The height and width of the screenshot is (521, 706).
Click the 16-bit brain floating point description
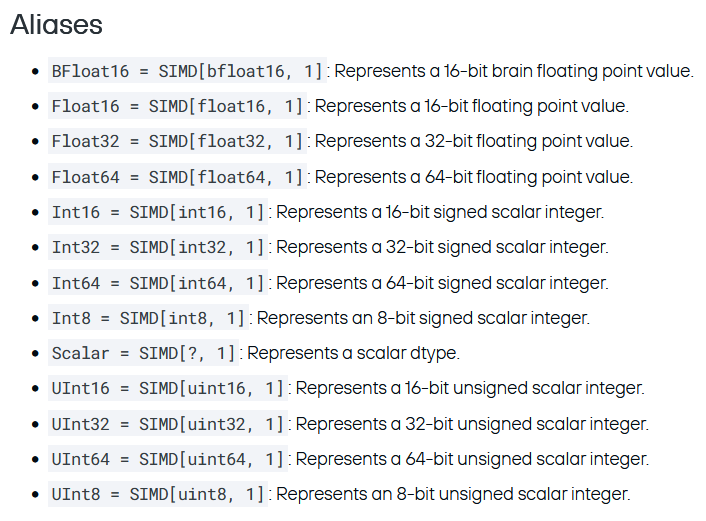click(513, 71)
